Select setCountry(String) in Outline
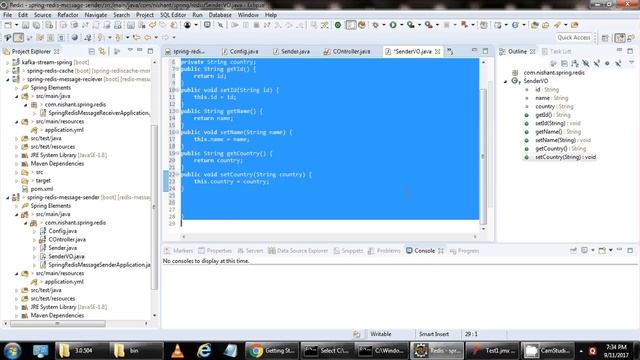Screen dimensions: 640x360 pos(565,157)
